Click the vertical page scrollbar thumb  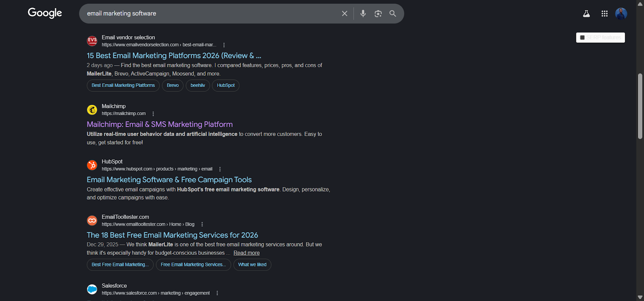coord(640,106)
